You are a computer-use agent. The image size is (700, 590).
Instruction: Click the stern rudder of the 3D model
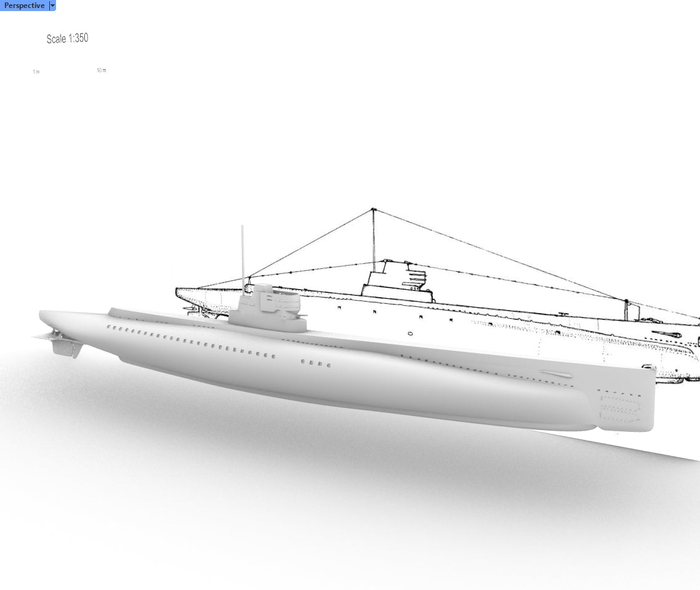tap(67, 348)
